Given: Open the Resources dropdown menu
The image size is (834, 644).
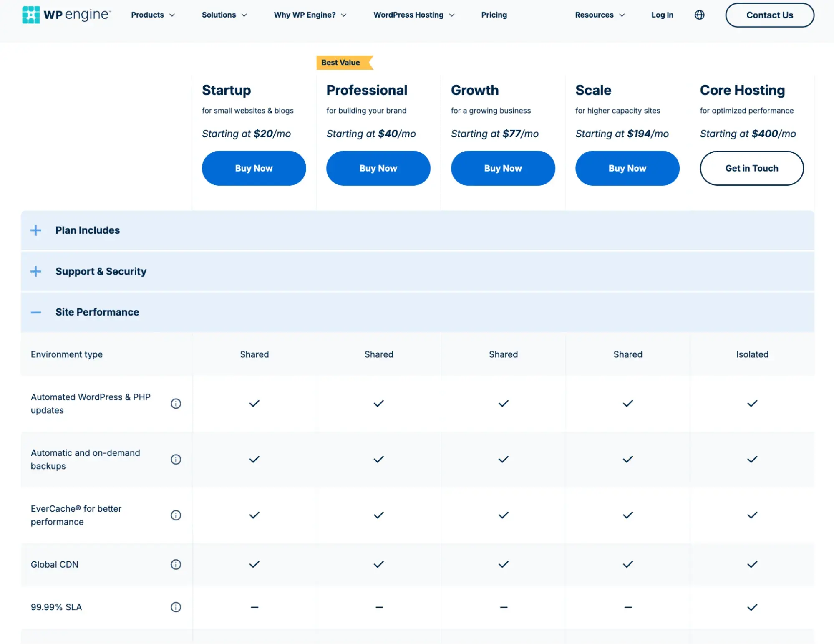Looking at the screenshot, I should (x=598, y=15).
